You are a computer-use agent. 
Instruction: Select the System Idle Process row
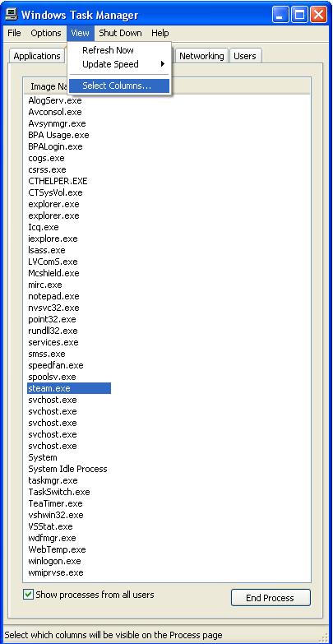click(x=67, y=469)
